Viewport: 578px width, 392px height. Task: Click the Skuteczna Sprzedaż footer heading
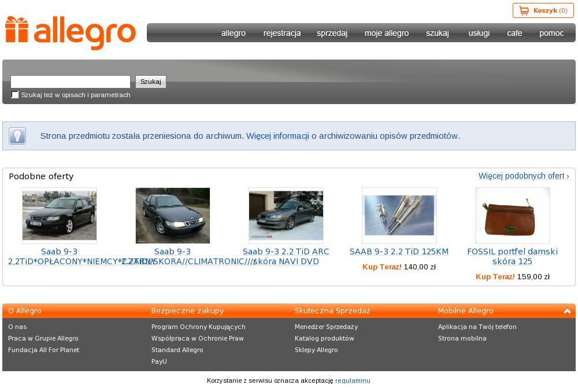pos(332,311)
